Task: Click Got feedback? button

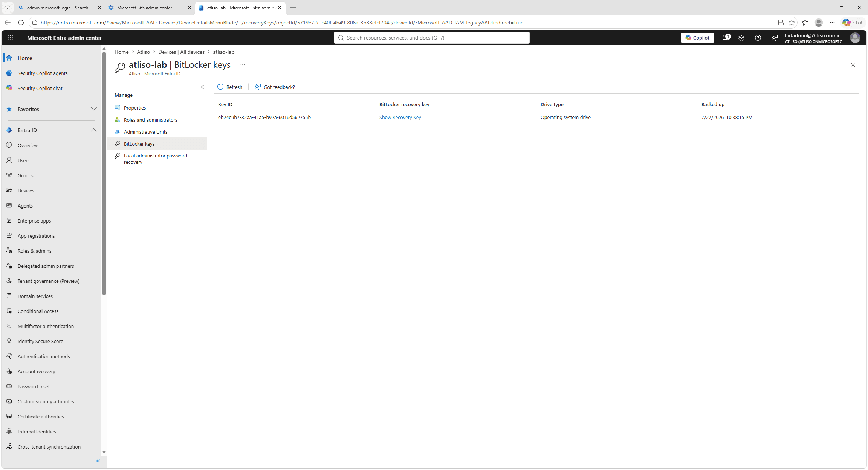Action: [x=275, y=87]
